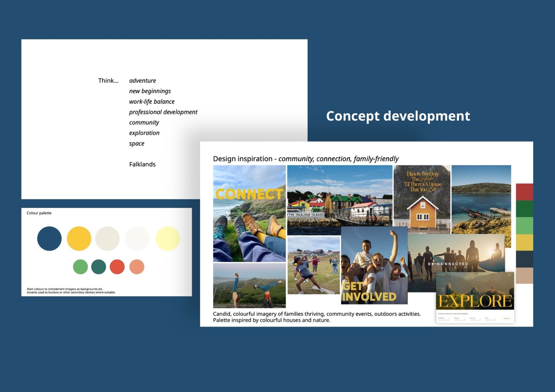Image resolution: width=555 pixels, height=392 pixels.
Task: Select the Colour palette label
Action: [39, 213]
